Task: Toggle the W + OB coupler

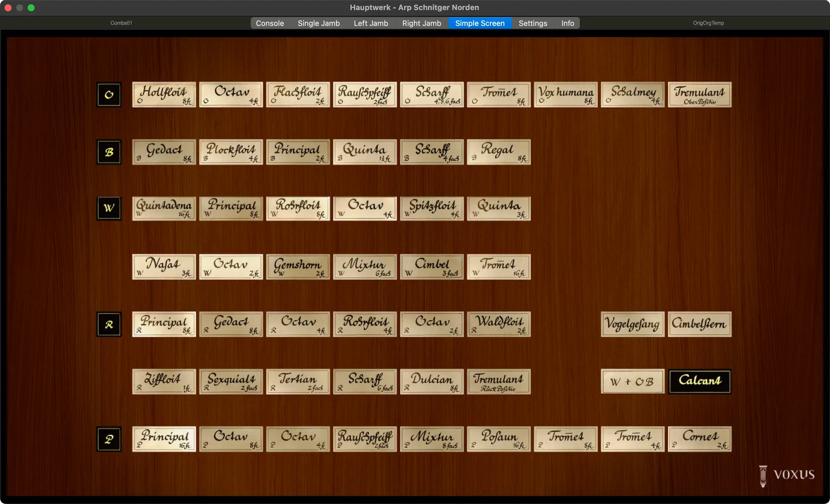Action: (x=632, y=381)
